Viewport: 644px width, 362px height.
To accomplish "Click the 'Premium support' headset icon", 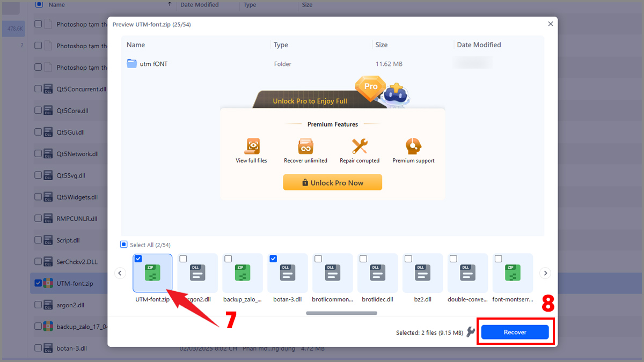I will 413,146.
